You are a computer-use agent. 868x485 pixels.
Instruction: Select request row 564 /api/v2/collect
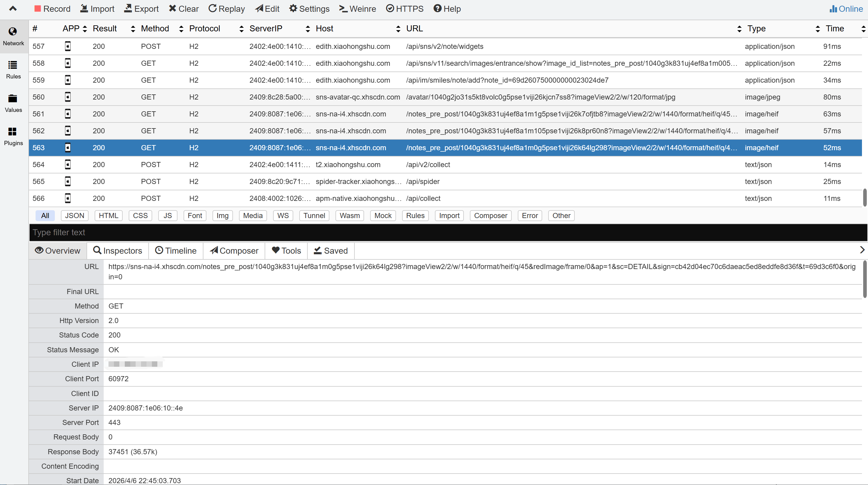tap(428, 165)
